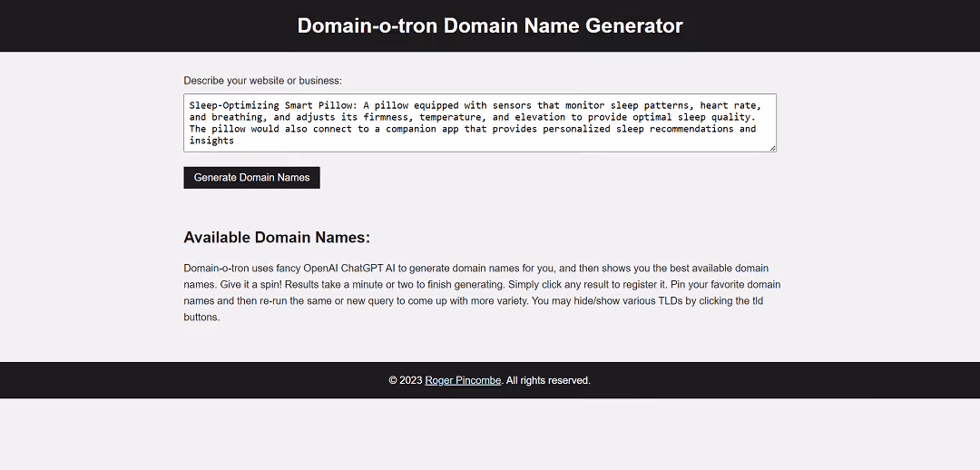This screenshot has width=980, height=470.
Task: Select the paragraph starting 'Domain-o-tron uses fancy OpenAI'
Action: tap(482, 292)
